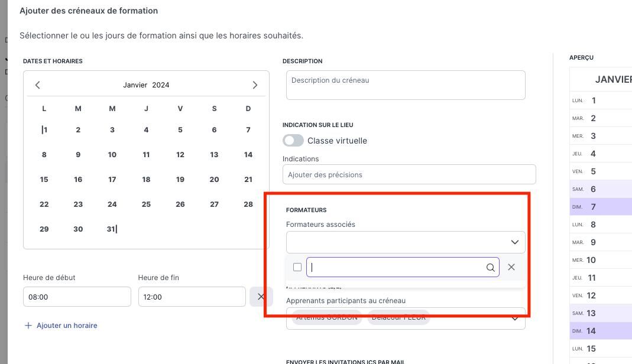Go to previous month in calendar
The image size is (632, 364).
38,85
